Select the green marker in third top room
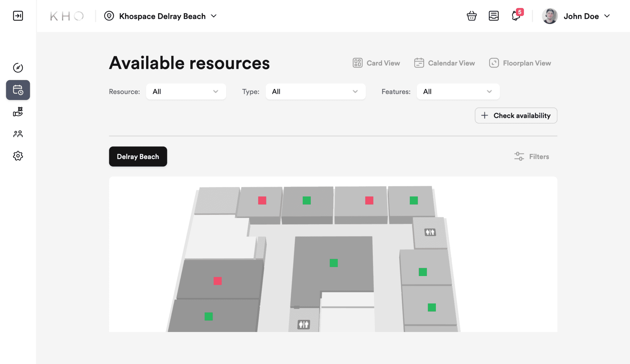The height and width of the screenshot is (364, 630). tap(307, 200)
